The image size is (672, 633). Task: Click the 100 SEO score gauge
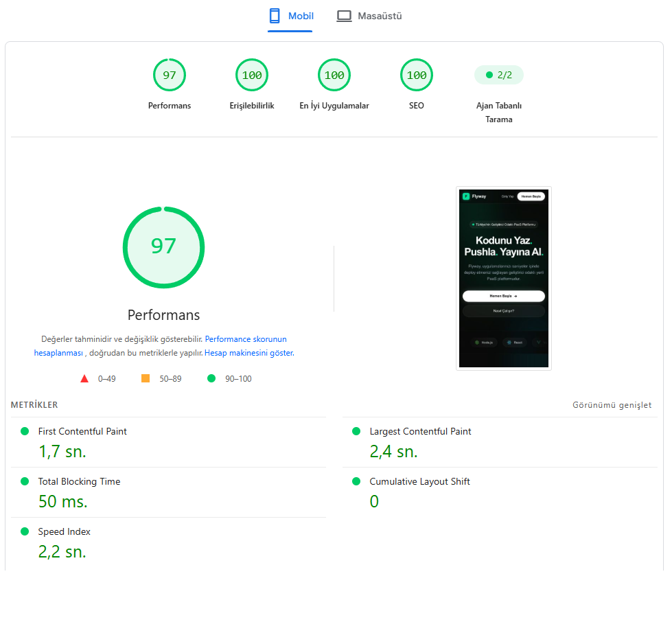[417, 75]
